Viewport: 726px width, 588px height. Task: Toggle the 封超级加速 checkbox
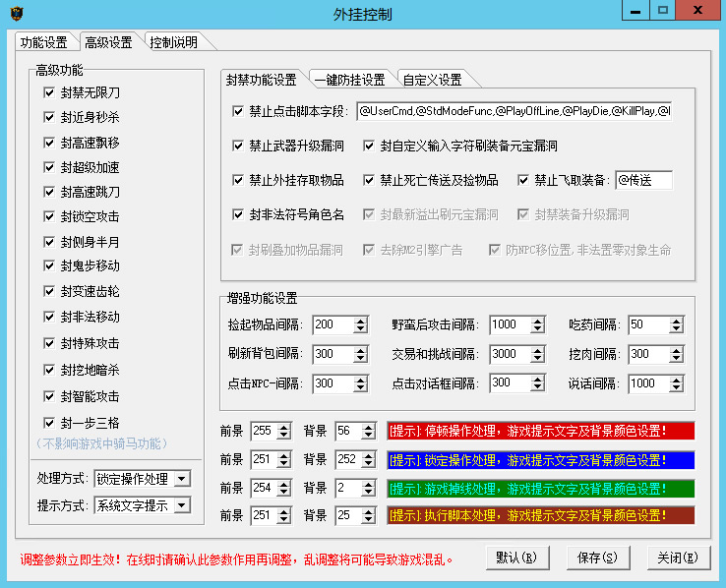[48, 167]
